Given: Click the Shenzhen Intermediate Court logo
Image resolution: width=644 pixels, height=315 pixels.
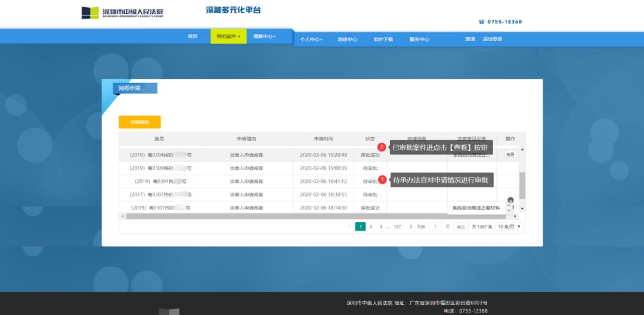Looking at the screenshot, I should point(90,13).
